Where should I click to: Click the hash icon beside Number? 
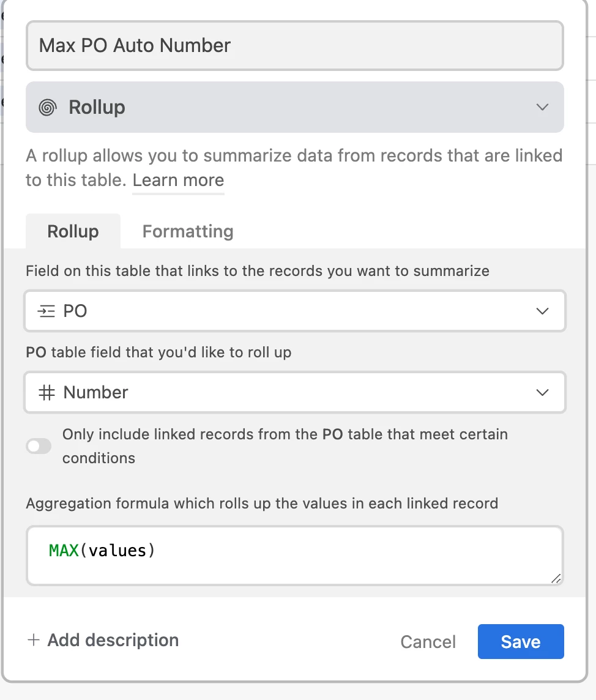47,392
